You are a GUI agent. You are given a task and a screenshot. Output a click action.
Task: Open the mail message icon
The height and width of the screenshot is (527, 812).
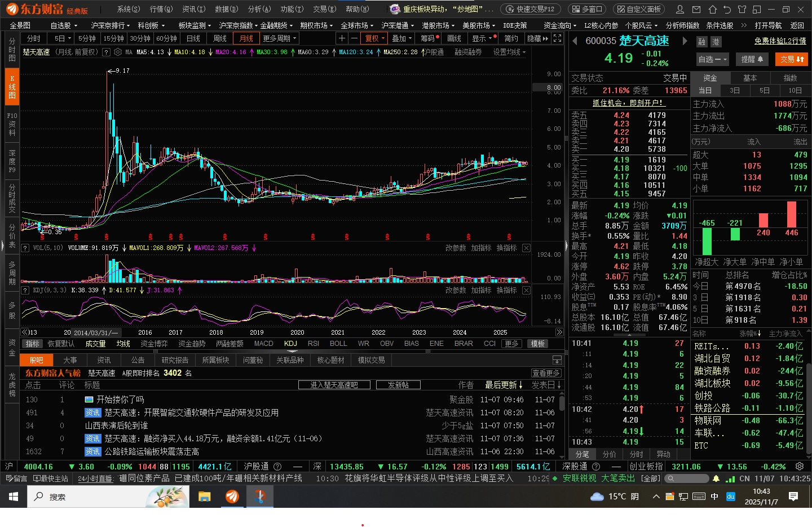click(696, 9)
